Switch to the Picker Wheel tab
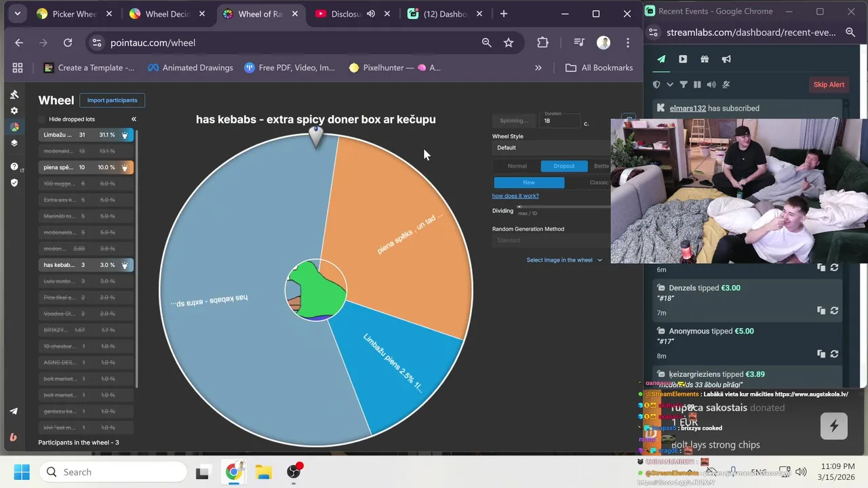This screenshot has width=868, height=488. pyautogui.click(x=73, y=14)
